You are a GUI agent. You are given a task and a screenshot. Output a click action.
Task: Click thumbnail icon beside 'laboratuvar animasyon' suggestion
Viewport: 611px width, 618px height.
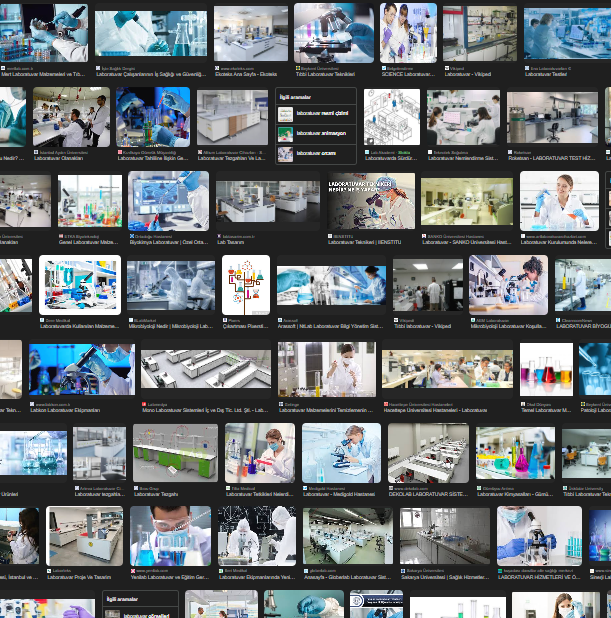click(286, 134)
